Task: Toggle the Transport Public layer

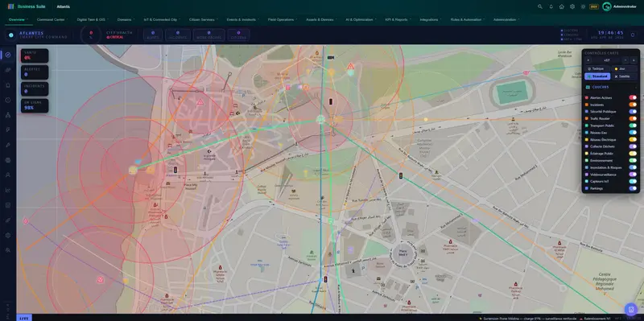Action: click(633, 126)
